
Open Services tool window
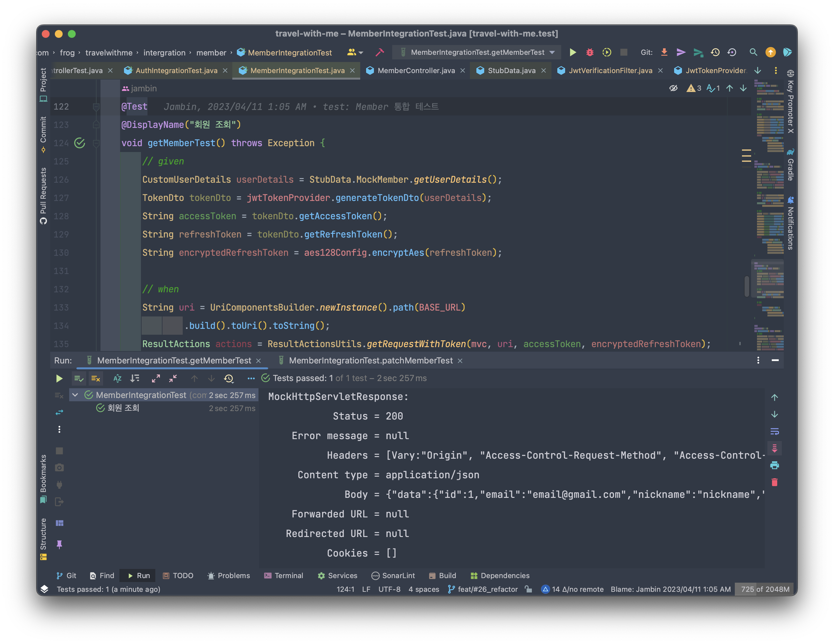337,575
